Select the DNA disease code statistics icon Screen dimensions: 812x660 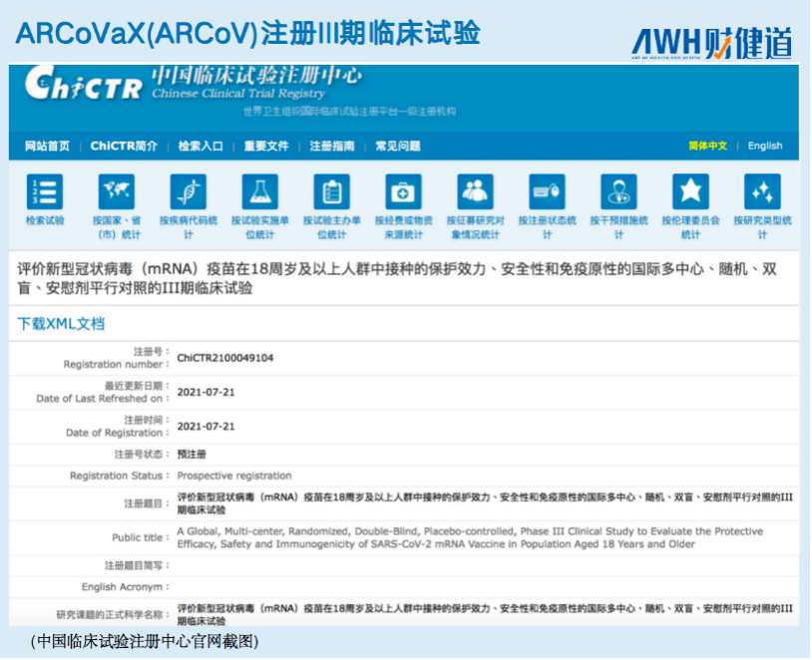point(188,192)
